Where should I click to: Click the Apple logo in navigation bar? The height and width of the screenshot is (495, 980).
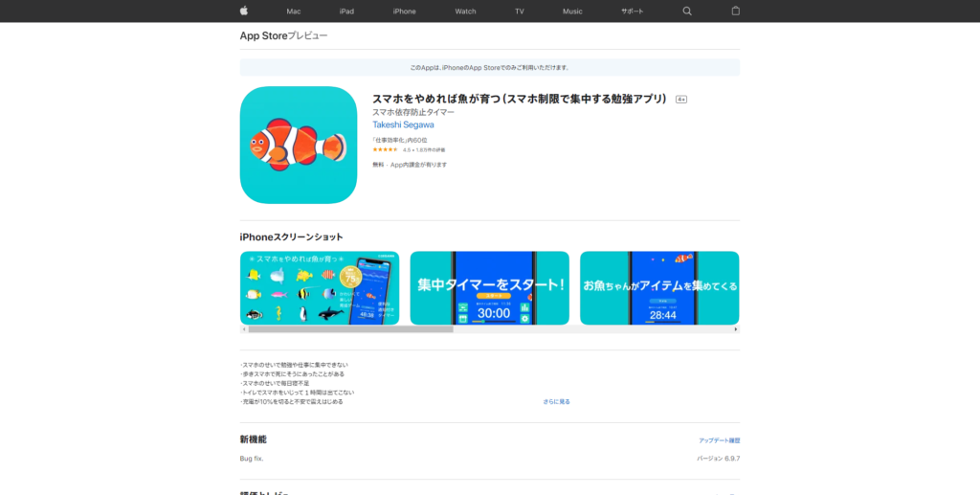click(244, 11)
